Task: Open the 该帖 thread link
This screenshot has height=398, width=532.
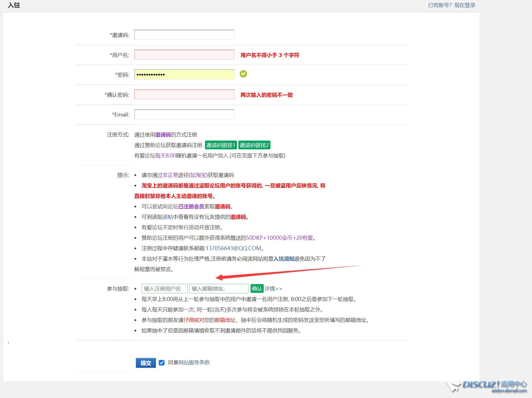Action: pyautogui.click(x=168, y=217)
